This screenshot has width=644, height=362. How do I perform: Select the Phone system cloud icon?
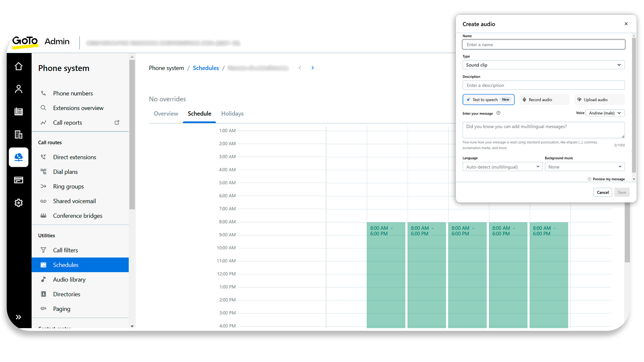[18, 157]
